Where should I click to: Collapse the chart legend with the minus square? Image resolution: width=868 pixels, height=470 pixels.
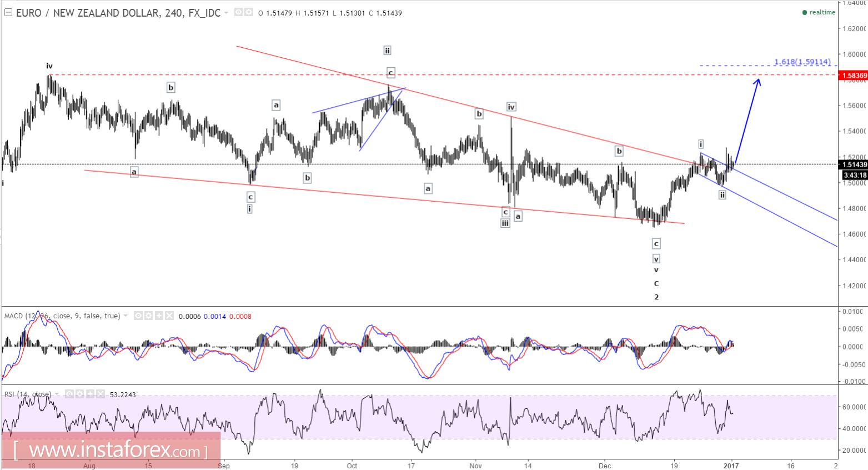(x=8, y=12)
